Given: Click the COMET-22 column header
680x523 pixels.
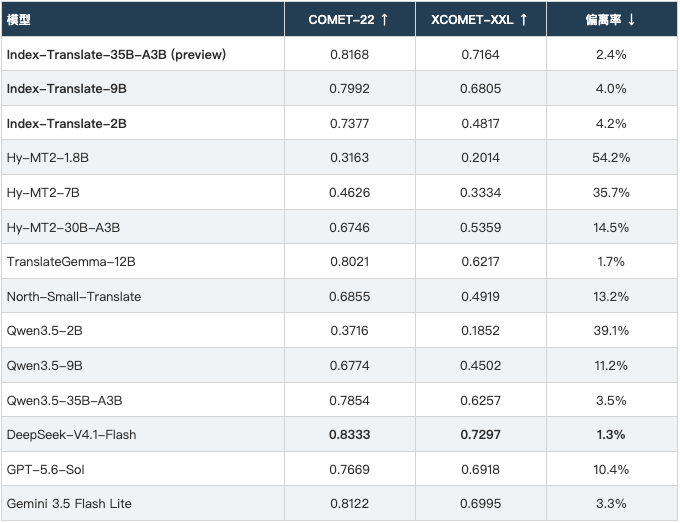Looking at the screenshot, I should coord(349,20).
